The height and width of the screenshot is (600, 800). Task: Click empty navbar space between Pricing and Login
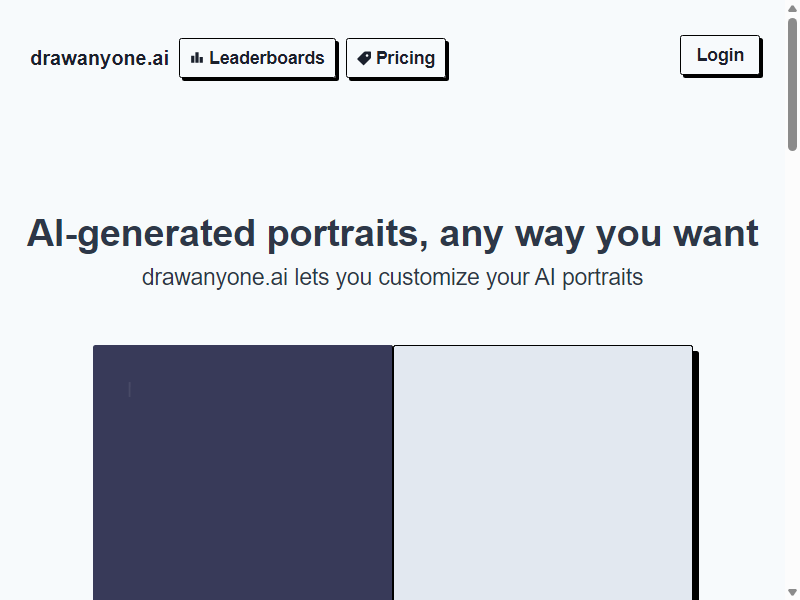pyautogui.click(x=563, y=57)
